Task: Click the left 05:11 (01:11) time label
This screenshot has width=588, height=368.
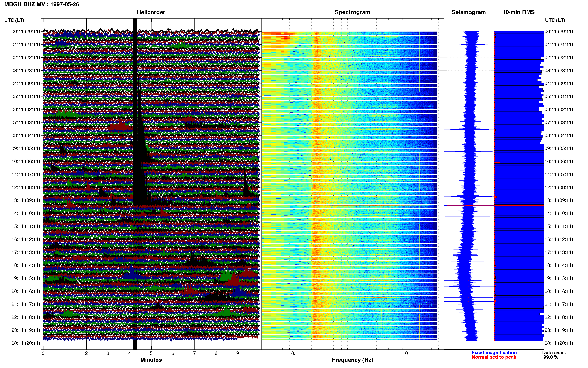Action: [x=26, y=96]
